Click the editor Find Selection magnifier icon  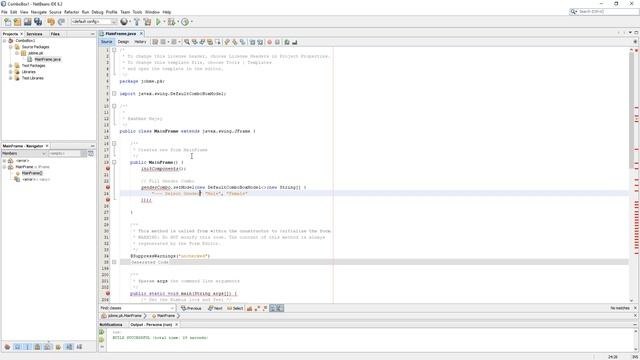187,42
